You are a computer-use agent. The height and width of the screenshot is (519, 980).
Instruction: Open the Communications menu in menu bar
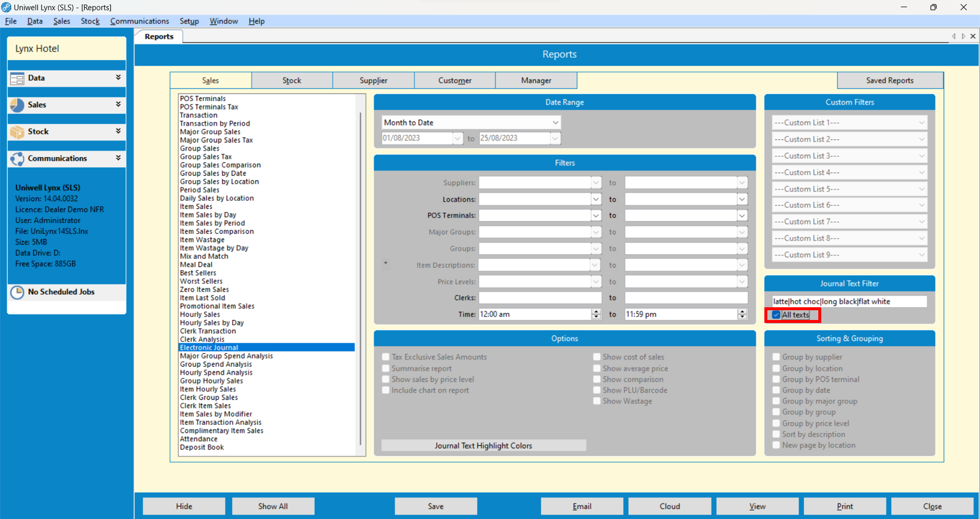[x=140, y=21]
